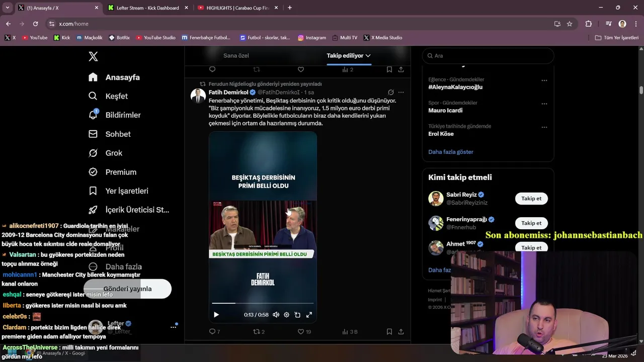This screenshot has width=644, height=362.
Task: Open more options on Fatih Demirkol's post
Action: click(401, 93)
